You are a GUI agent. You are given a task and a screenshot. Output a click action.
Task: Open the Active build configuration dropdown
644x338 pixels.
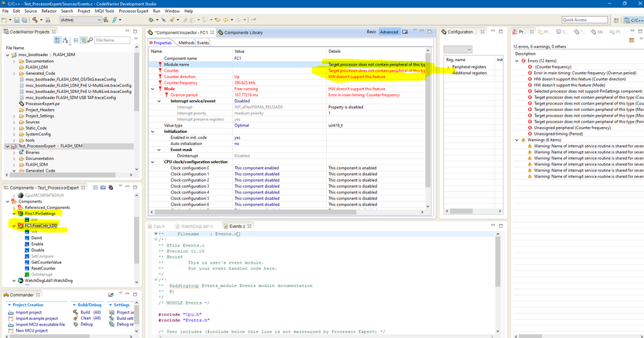81,20
